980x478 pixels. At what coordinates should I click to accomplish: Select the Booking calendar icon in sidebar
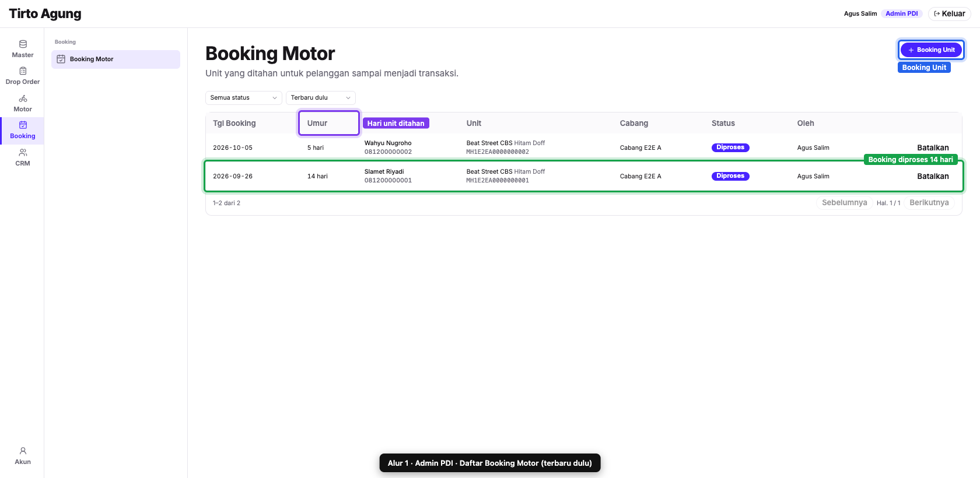point(23,125)
